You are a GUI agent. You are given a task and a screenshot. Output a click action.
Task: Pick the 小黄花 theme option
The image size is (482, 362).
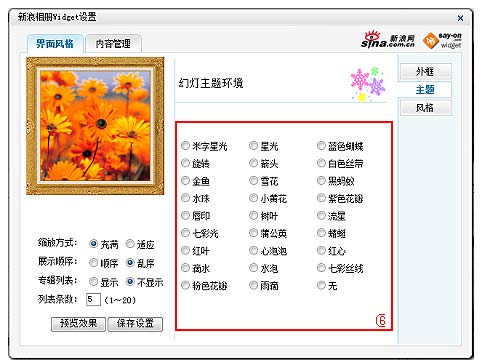point(254,198)
